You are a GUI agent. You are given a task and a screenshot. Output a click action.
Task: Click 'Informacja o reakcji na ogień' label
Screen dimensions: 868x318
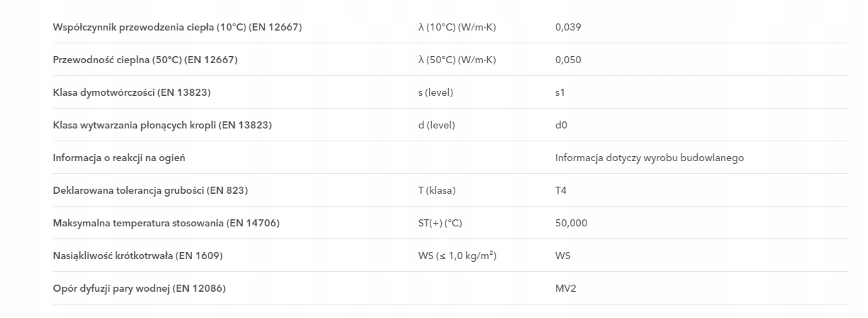(118, 158)
